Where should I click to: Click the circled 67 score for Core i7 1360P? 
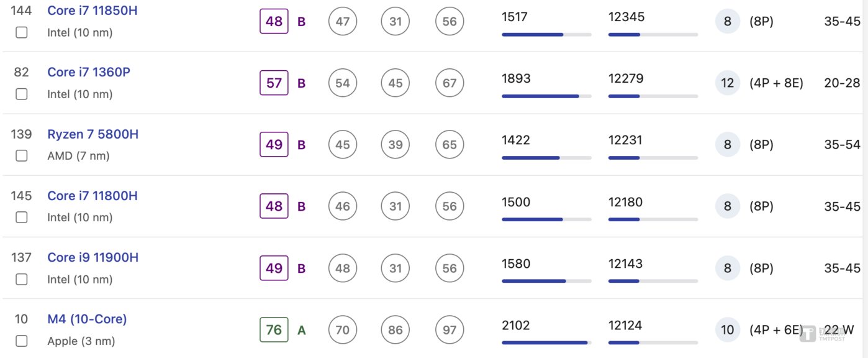pos(450,83)
